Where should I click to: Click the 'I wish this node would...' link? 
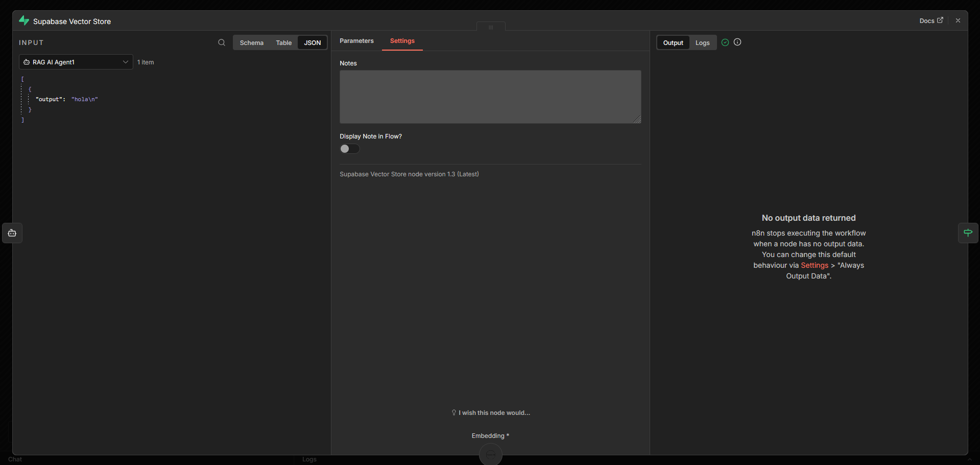coord(490,413)
